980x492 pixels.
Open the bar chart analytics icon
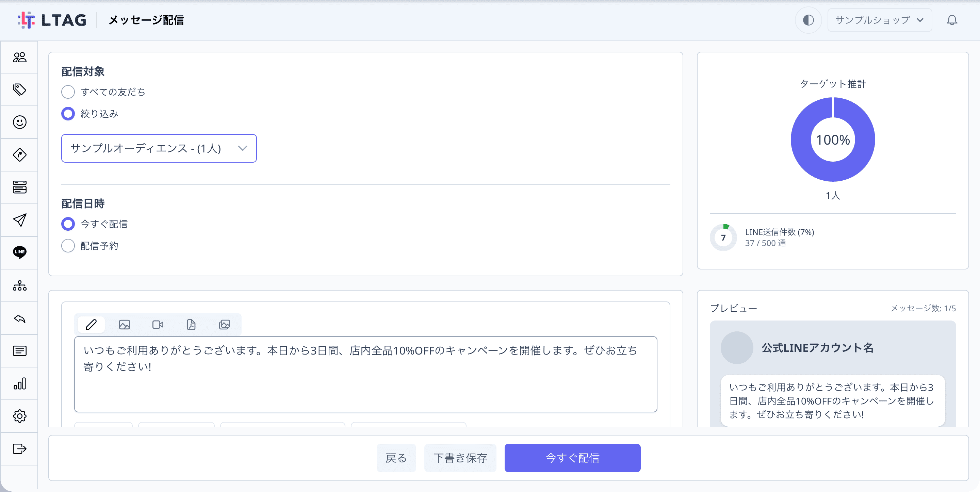(x=19, y=383)
